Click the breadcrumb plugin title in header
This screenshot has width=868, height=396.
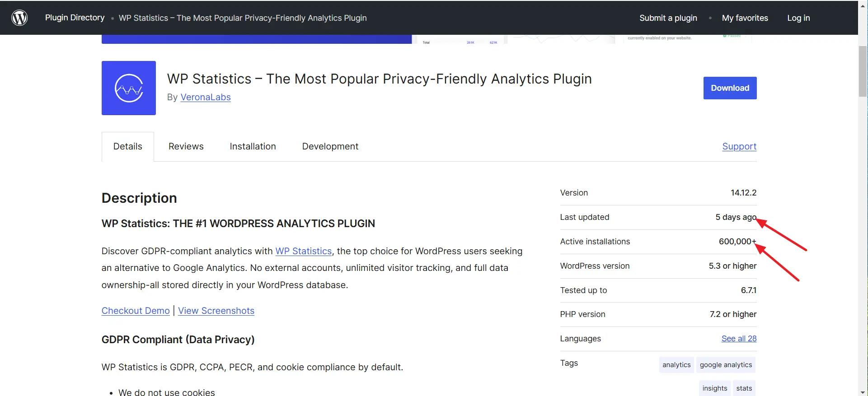point(243,18)
